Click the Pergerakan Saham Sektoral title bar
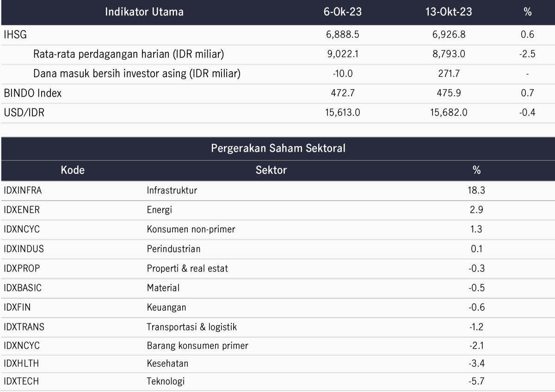This screenshot has height=392, width=555. click(278, 148)
